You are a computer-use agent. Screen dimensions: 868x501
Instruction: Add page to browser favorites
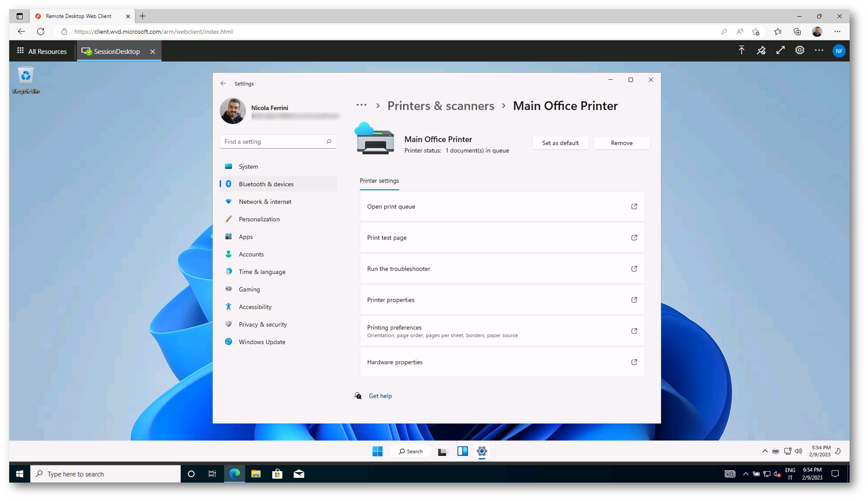click(x=756, y=32)
